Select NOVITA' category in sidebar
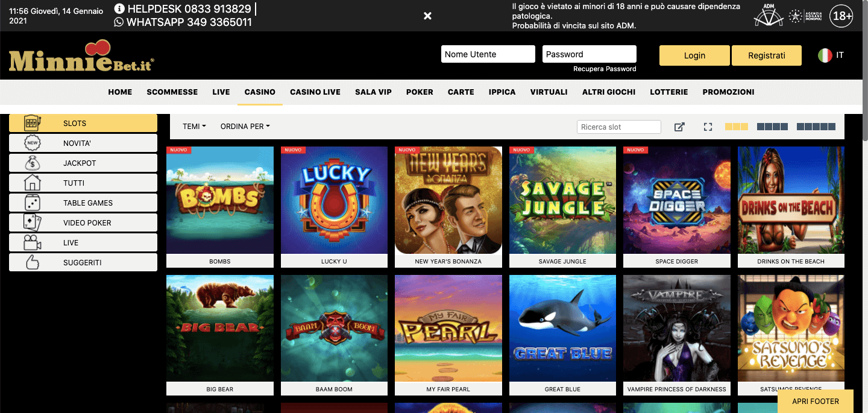 click(83, 143)
